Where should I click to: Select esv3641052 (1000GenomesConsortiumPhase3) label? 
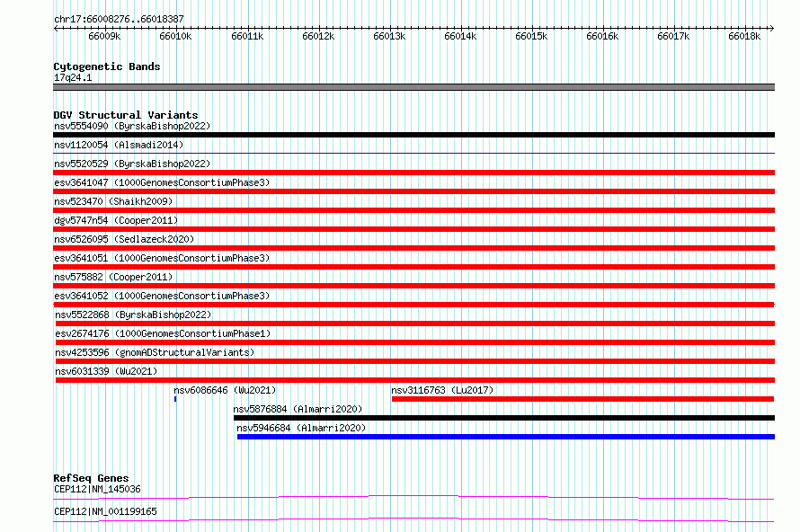click(x=162, y=296)
